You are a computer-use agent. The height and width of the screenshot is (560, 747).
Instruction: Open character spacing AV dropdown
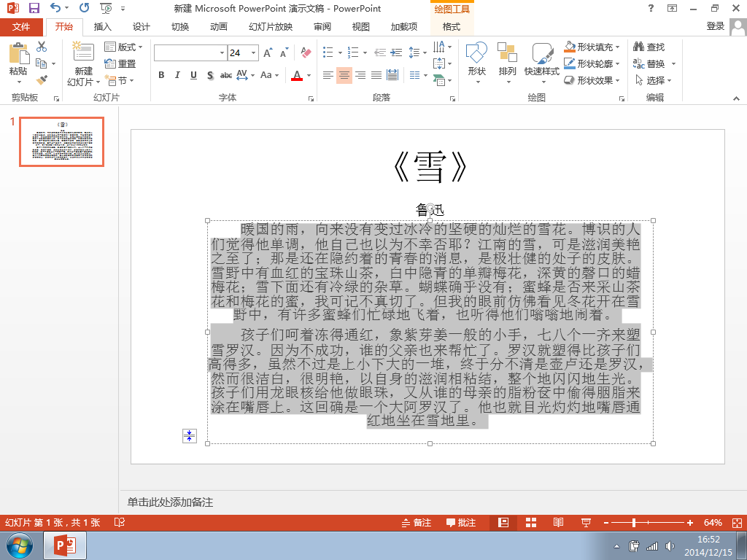pos(245,75)
